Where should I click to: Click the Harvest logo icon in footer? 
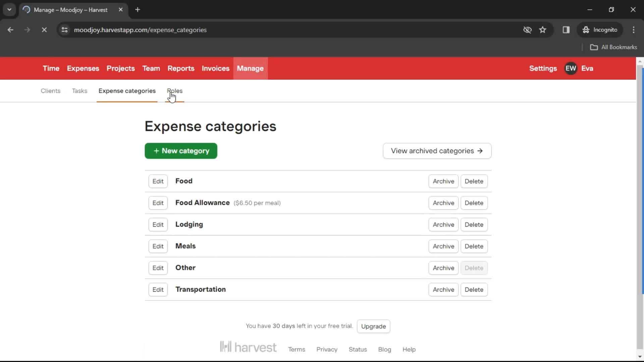click(226, 347)
